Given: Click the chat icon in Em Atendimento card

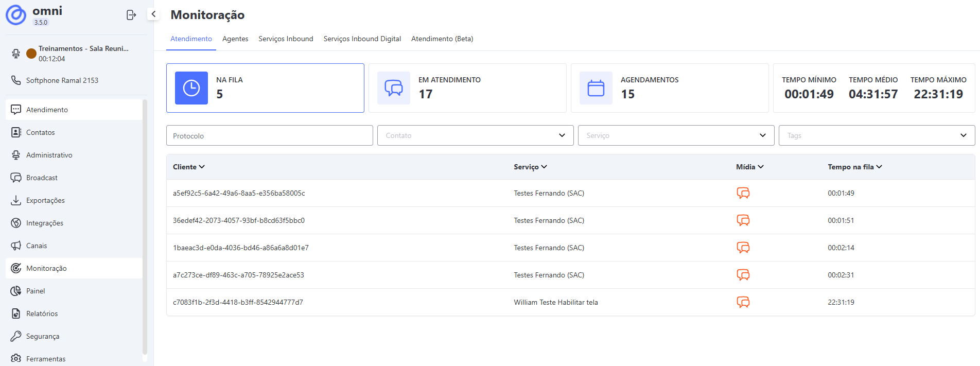Looking at the screenshot, I should 394,88.
